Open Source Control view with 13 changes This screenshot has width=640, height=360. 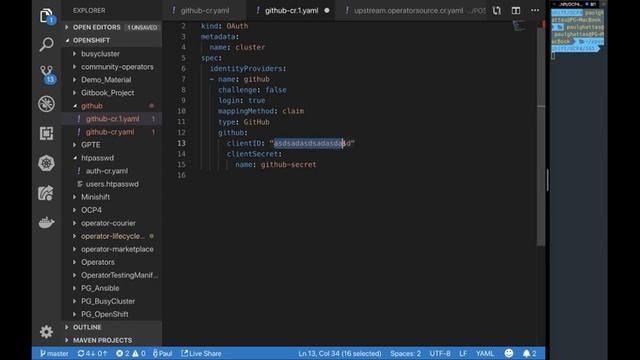coord(47,74)
